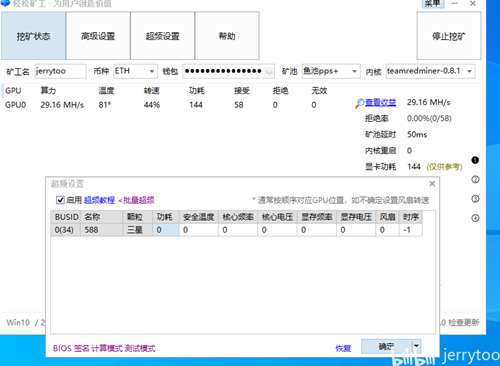Screen dimensions: 500x366
Task: Click the magnifier icon beside 查看收益
Action: pos(359,103)
